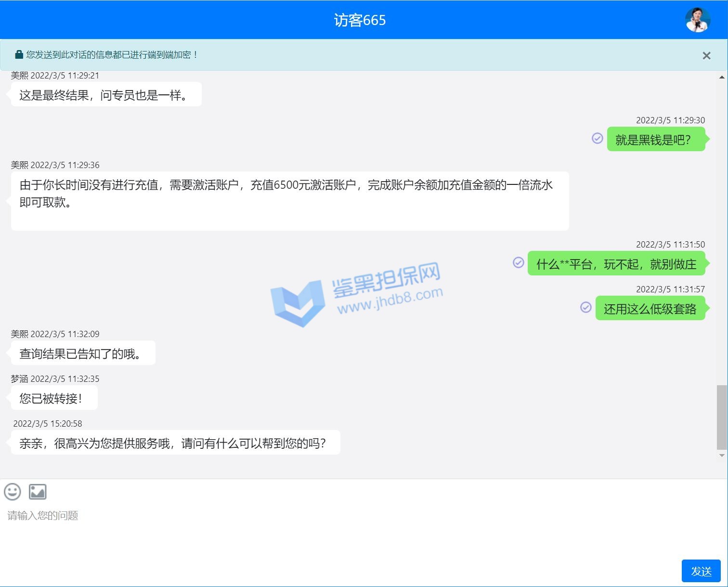Click read checkmark beside 就是黑钱是吧 message
This screenshot has height=587, width=728.
(597, 139)
